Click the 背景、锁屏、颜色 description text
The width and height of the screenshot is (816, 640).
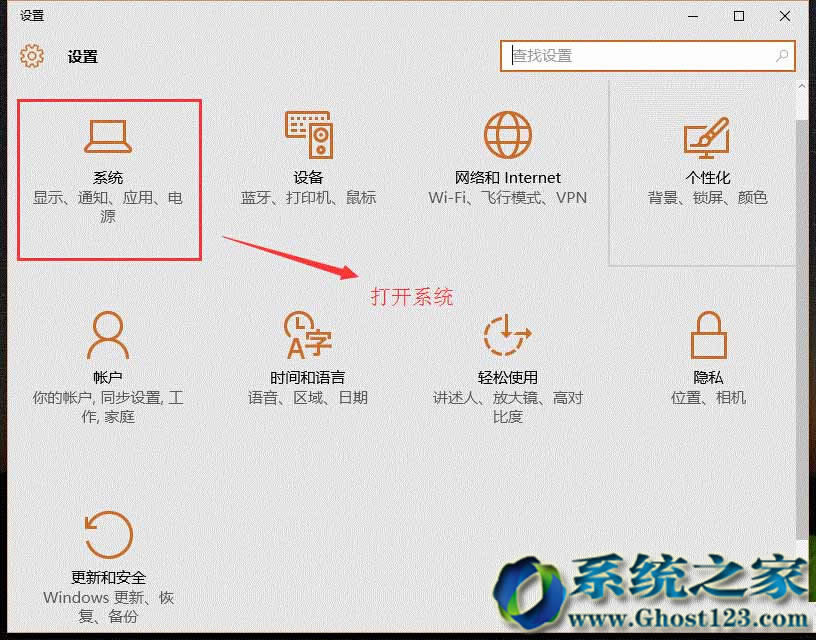point(708,197)
